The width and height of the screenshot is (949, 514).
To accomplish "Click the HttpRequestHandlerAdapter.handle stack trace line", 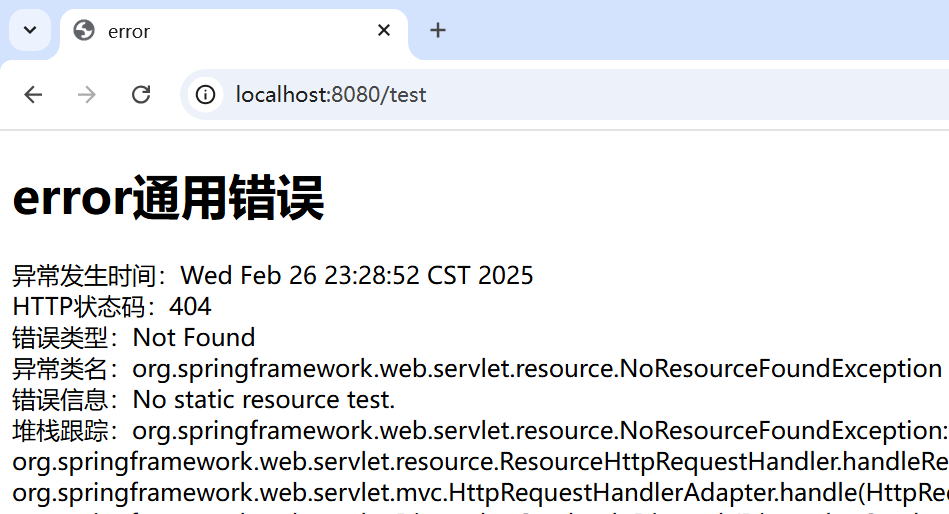I will (x=481, y=493).
